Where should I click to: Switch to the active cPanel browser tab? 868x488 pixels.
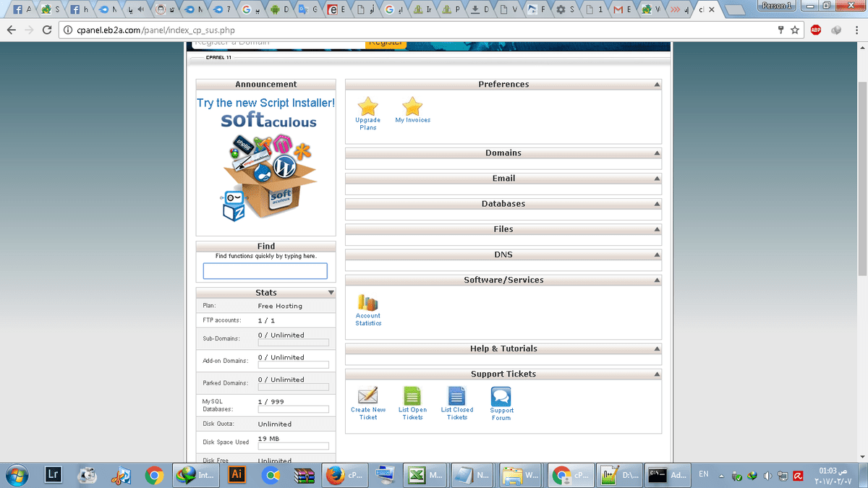(700, 10)
